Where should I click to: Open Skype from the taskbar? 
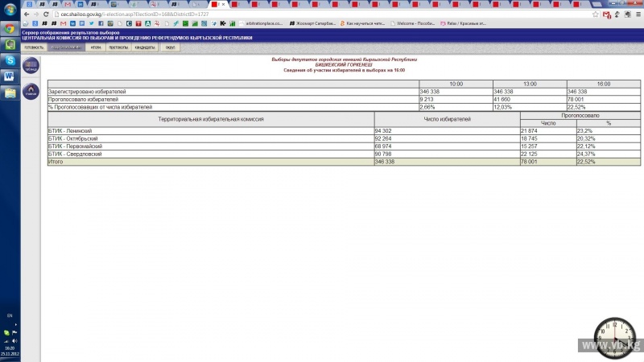click(x=10, y=60)
